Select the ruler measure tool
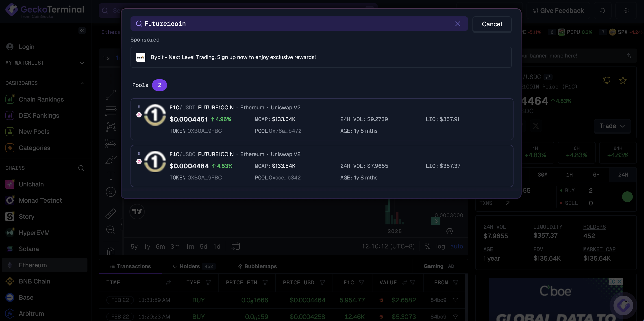The width and height of the screenshot is (644, 321). (111, 214)
